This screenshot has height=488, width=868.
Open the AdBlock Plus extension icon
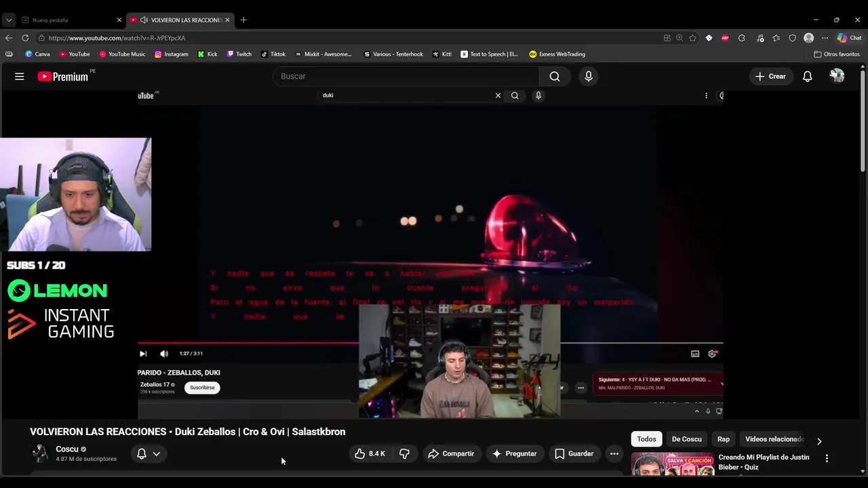coord(725,38)
